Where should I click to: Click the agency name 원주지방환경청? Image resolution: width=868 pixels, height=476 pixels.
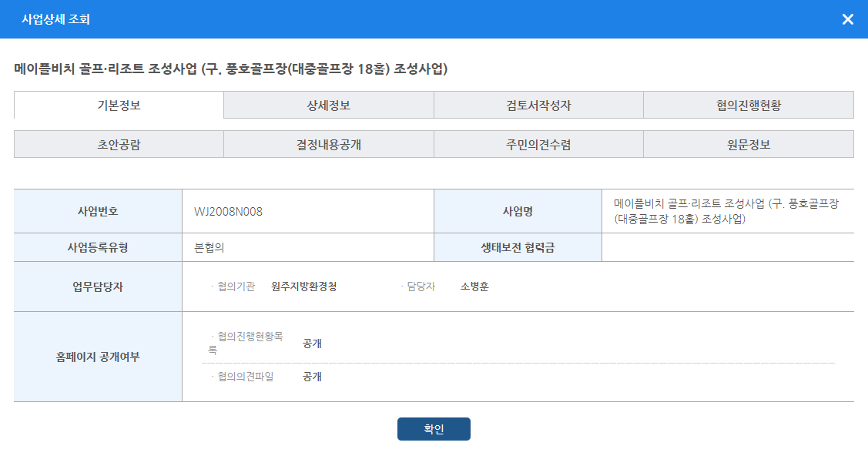pos(303,287)
